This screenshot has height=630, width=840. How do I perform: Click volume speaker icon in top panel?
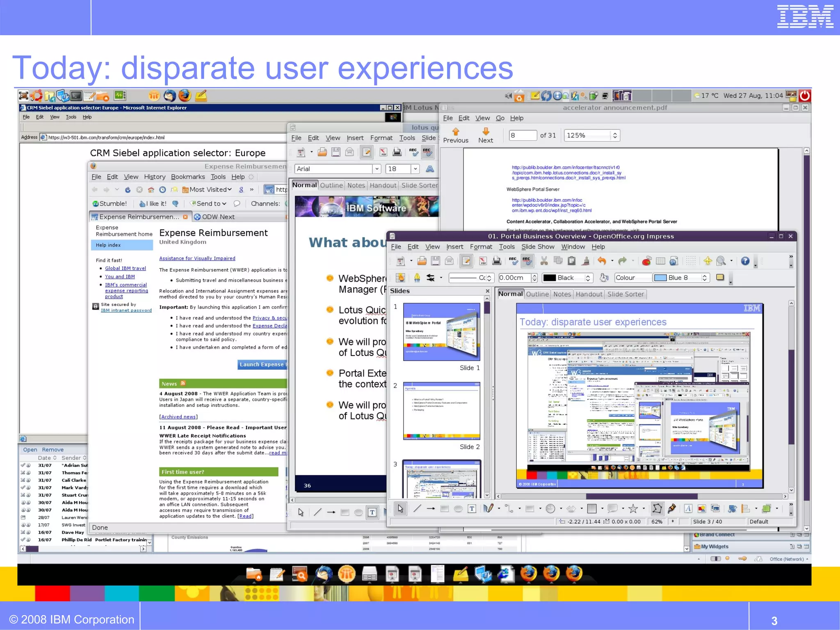(x=508, y=96)
